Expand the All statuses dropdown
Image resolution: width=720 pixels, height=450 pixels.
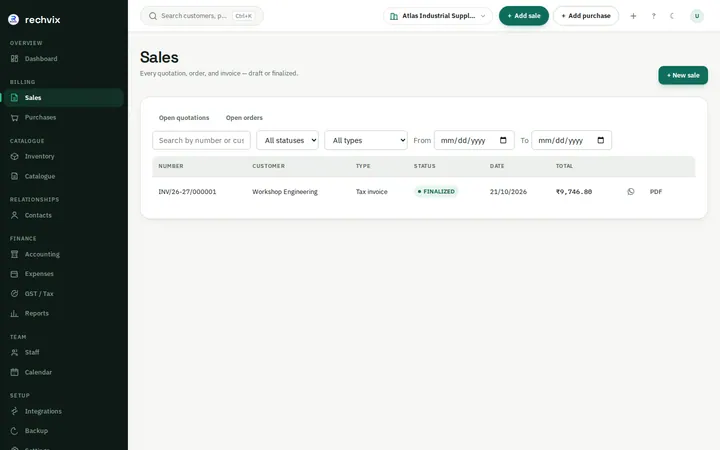pos(287,141)
